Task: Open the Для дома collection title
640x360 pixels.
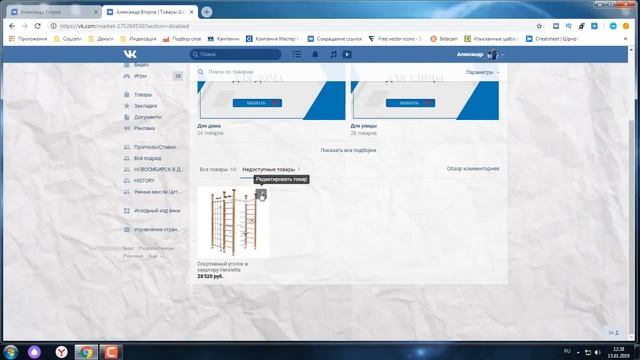Action: click(x=209, y=126)
